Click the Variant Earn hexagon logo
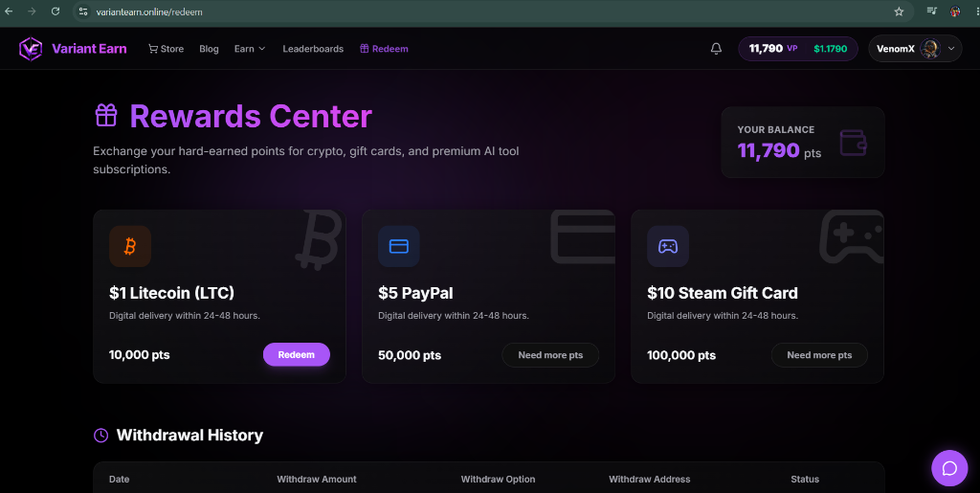This screenshot has height=493, width=980. click(31, 49)
